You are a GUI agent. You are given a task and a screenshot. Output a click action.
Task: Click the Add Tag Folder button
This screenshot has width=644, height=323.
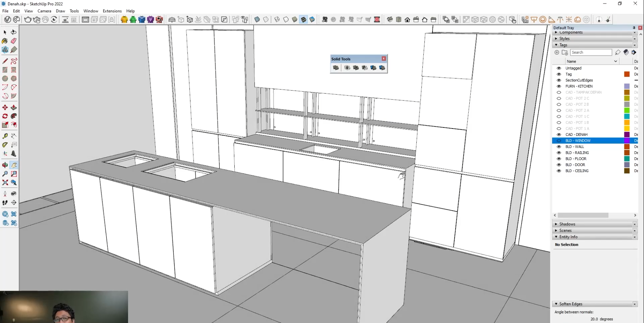tap(565, 52)
